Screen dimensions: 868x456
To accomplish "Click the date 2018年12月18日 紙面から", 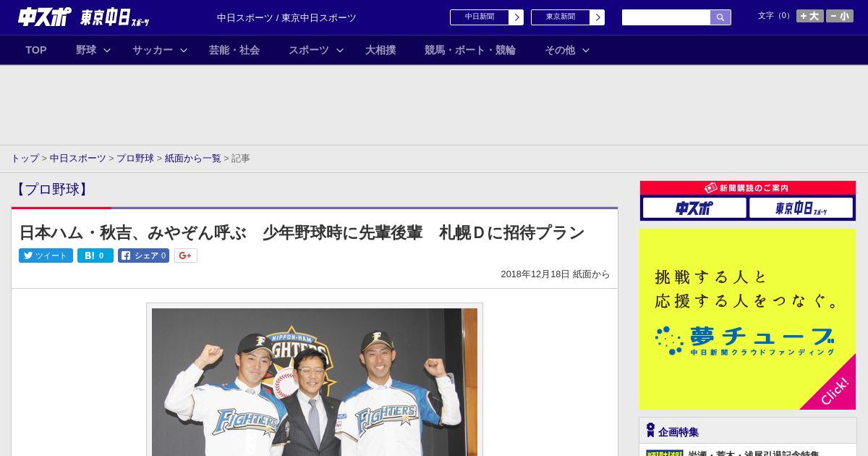I will (556, 274).
